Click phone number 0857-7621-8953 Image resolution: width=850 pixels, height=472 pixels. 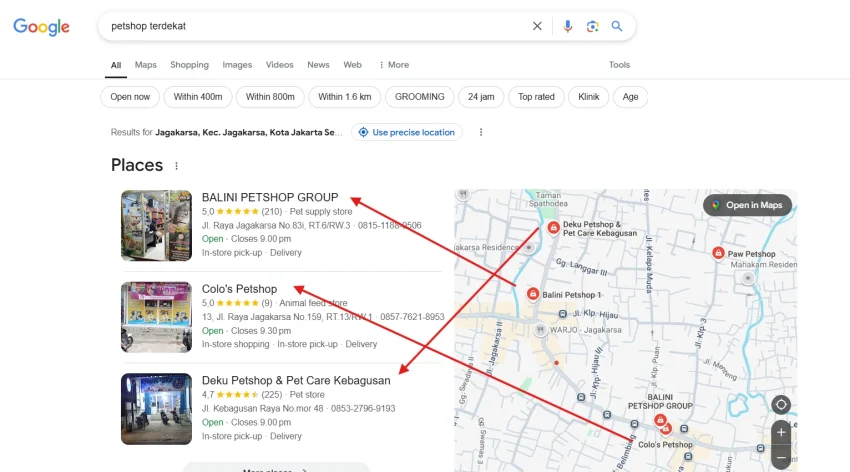(x=412, y=317)
